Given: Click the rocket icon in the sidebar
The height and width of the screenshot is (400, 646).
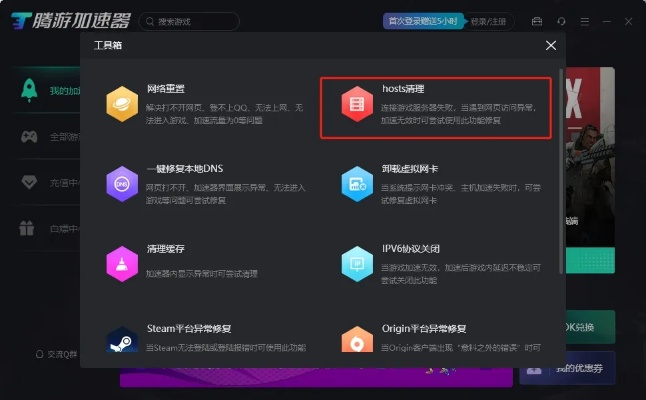Looking at the screenshot, I should (x=29, y=90).
